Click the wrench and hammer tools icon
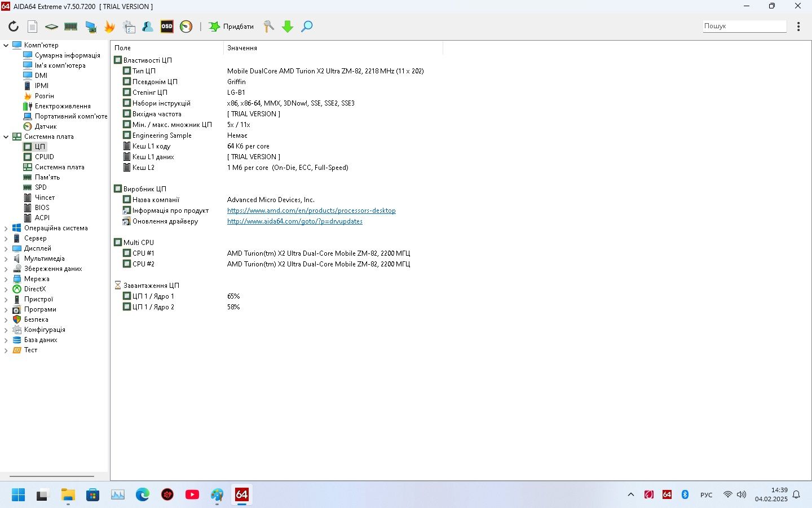The image size is (812, 508). (x=268, y=27)
